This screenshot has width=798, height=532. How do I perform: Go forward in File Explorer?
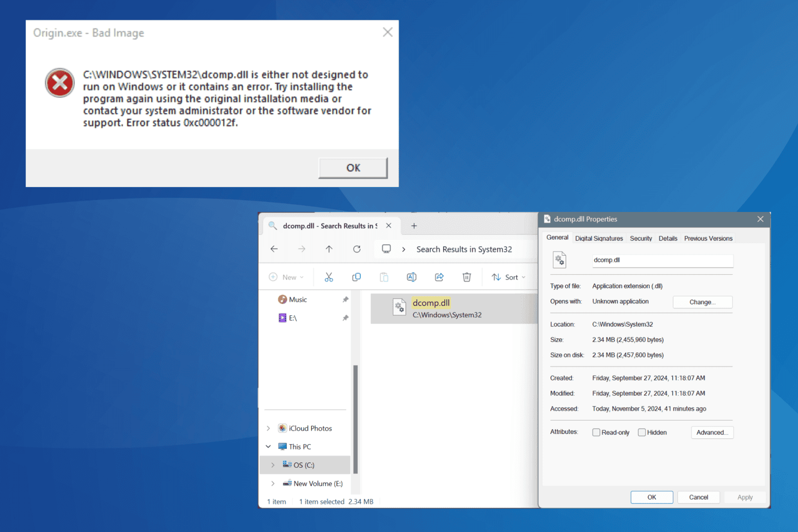[x=302, y=249]
